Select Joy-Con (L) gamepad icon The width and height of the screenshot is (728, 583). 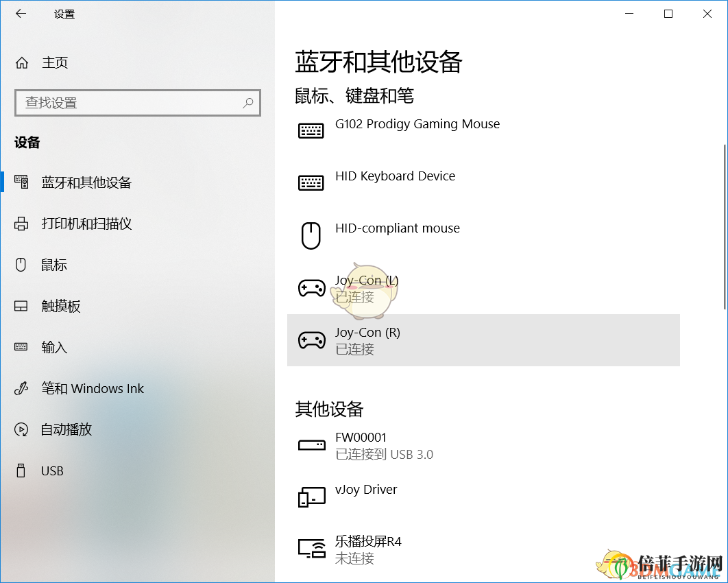(x=311, y=288)
